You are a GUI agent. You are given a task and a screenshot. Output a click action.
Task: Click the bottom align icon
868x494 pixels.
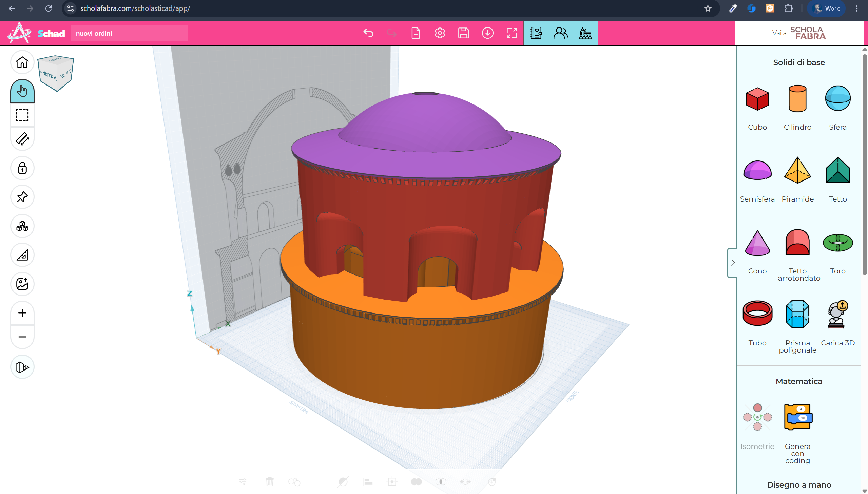[x=368, y=482]
